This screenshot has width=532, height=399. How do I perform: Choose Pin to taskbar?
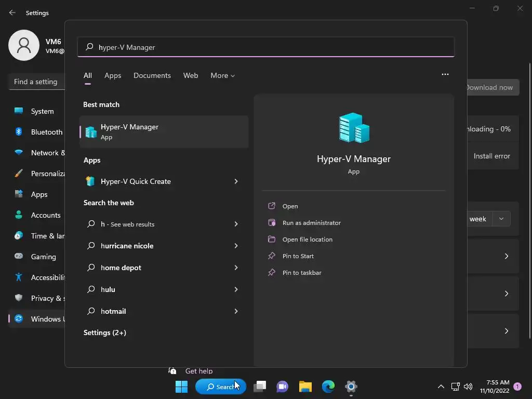(302, 272)
